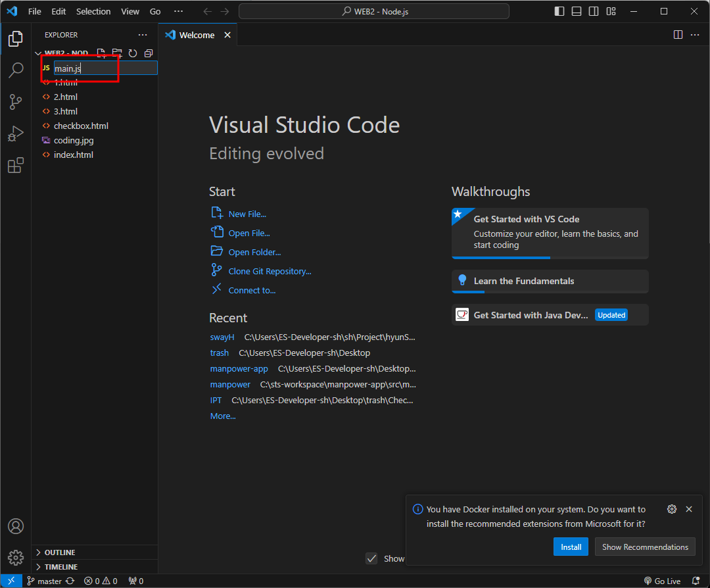Toggle the bottom panel layout icon
Screen dimensions: 710x588
577,11
